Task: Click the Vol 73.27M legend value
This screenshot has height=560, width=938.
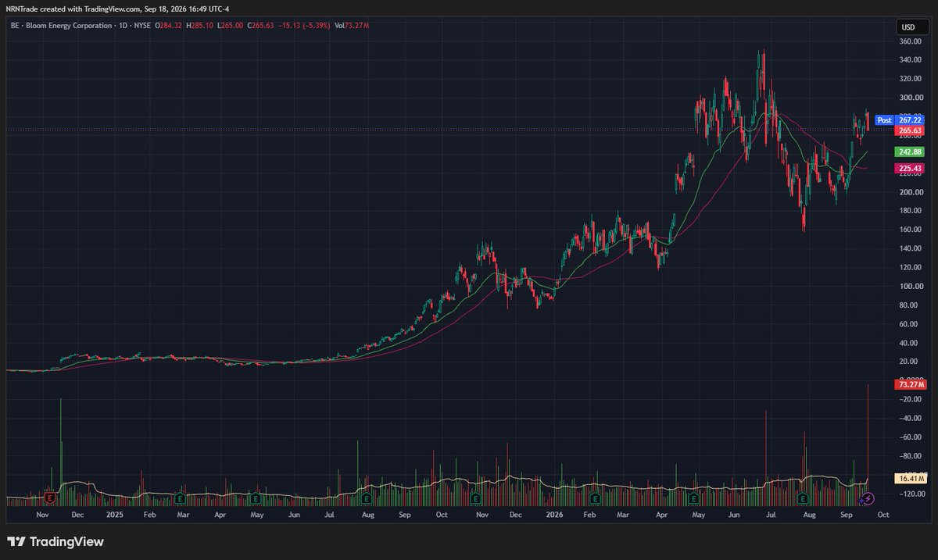Action: pos(352,26)
